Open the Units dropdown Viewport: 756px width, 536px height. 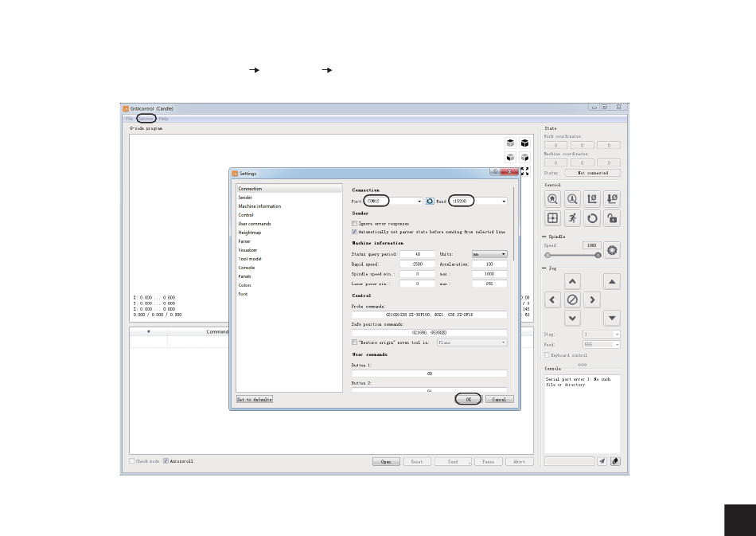489,254
